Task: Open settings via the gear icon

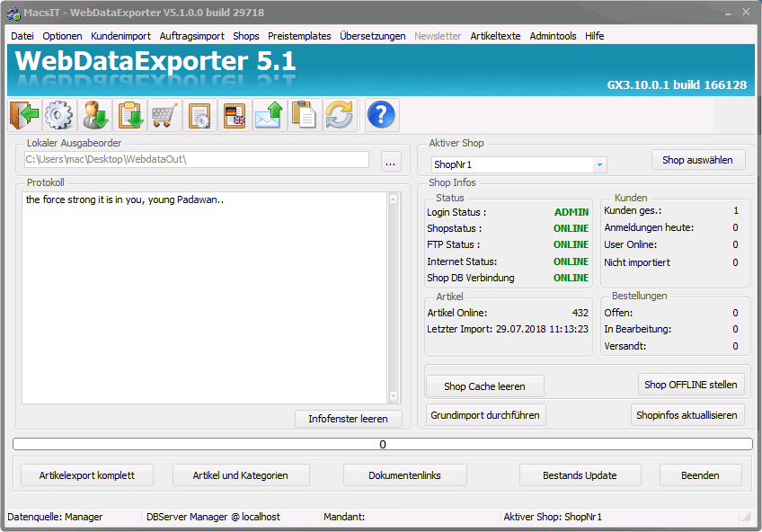Action: coord(59,115)
